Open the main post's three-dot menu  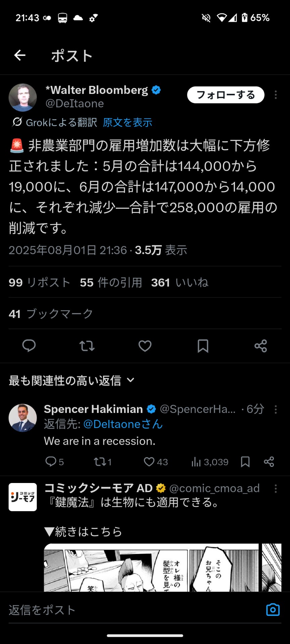pos(276,95)
